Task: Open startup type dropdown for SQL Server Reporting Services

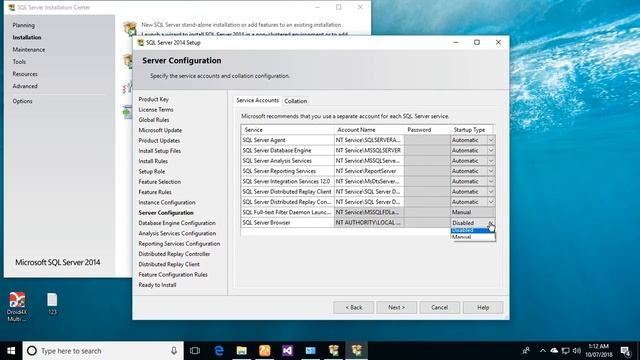Action: [491, 171]
